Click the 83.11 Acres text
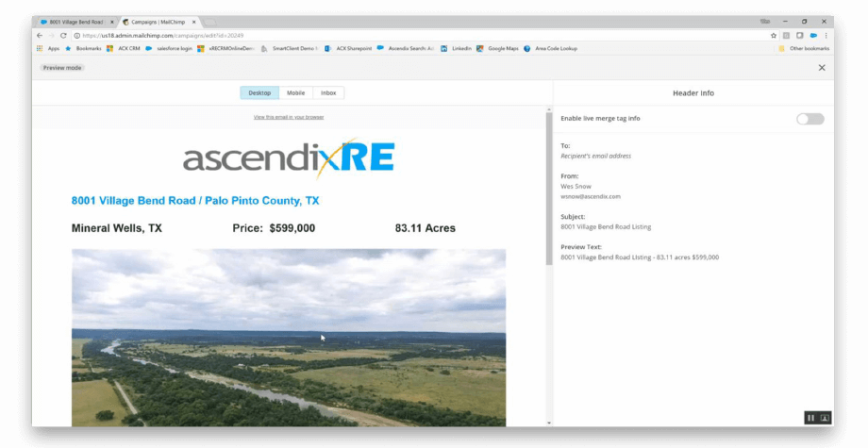This screenshot has width=868, height=448. (x=426, y=228)
